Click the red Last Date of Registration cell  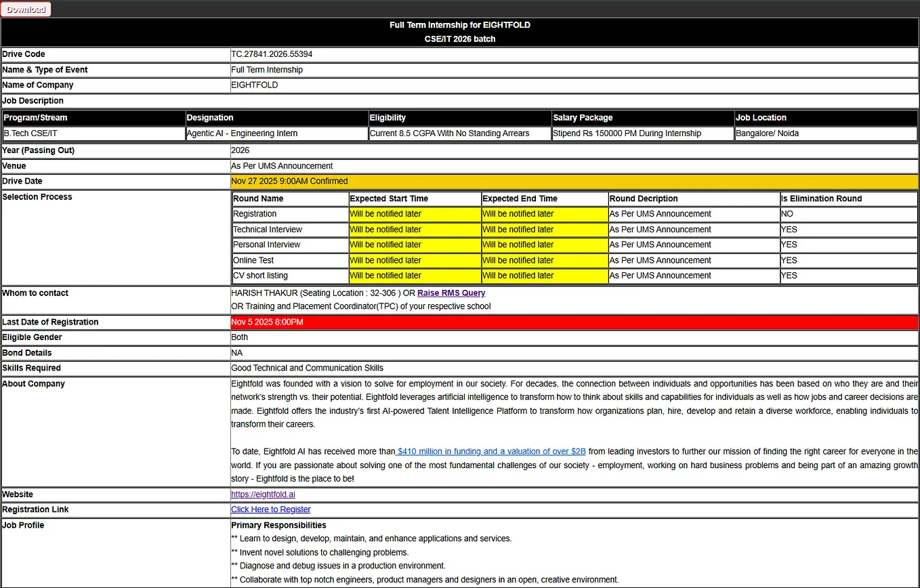click(x=574, y=322)
